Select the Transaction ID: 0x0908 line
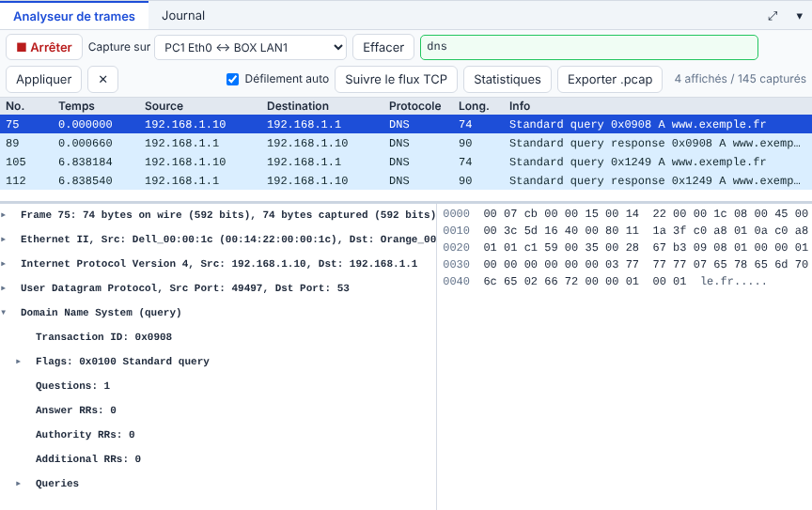The image size is (812, 510). click(103, 337)
